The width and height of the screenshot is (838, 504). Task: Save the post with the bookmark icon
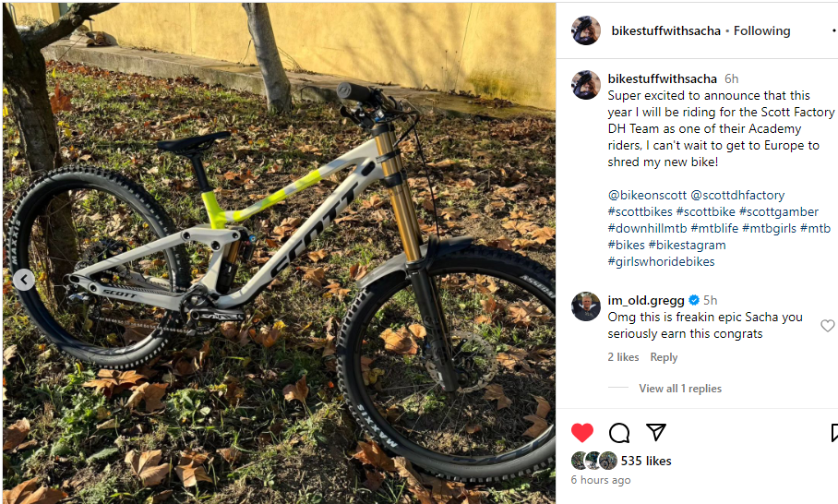[834, 432]
